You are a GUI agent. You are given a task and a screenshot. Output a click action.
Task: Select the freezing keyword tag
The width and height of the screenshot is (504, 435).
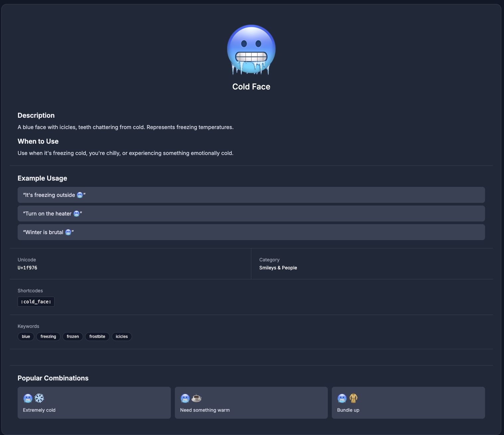click(48, 337)
